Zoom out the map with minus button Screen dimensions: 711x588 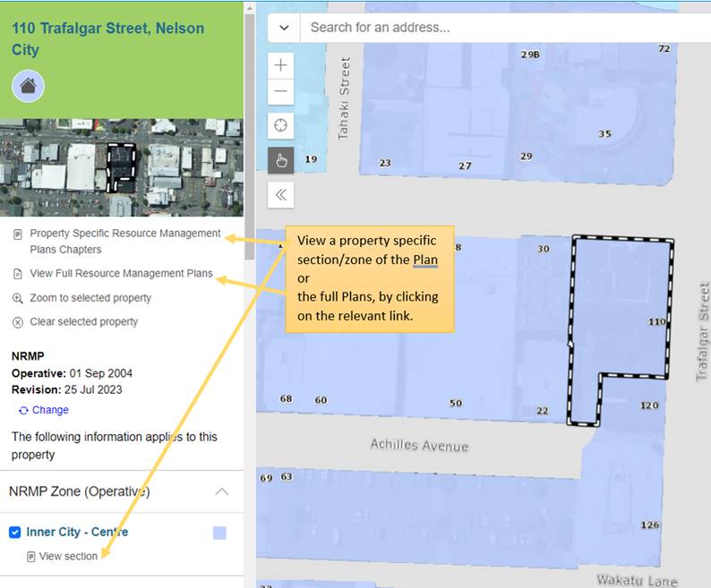(280, 91)
